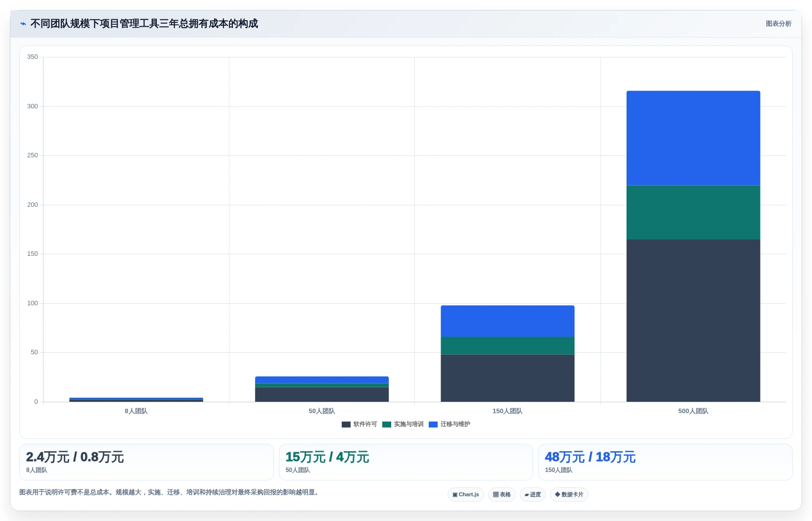Click the 50人团队 dark bar segment
Image resolution: width=812 pixels, height=521 pixels.
(x=322, y=394)
